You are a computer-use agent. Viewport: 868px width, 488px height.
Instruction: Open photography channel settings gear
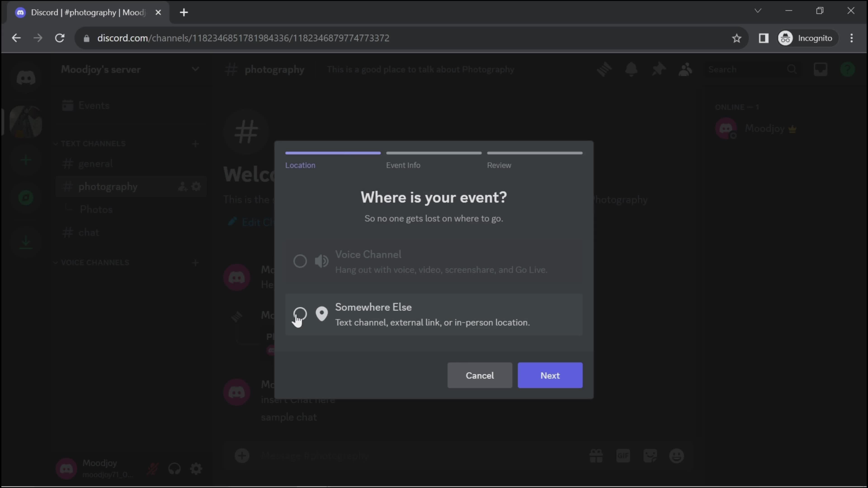pyautogui.click(x=196, y=187)
